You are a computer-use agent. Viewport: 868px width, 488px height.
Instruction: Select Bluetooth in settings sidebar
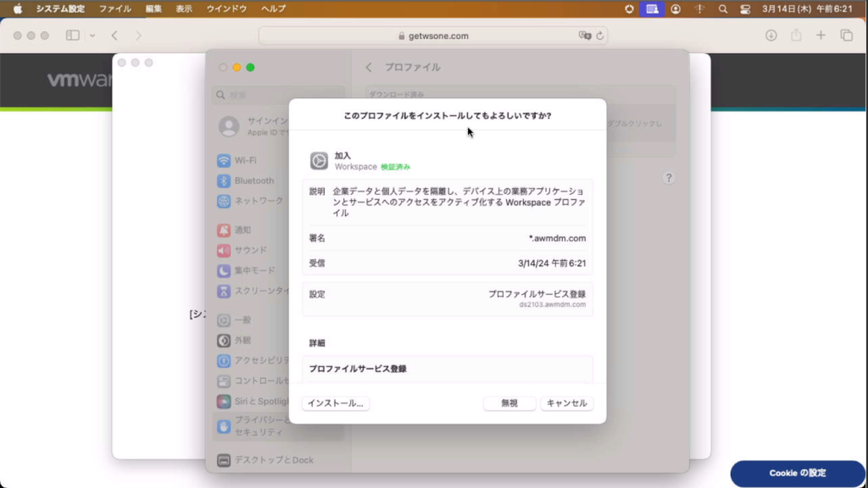pos(278,181)
